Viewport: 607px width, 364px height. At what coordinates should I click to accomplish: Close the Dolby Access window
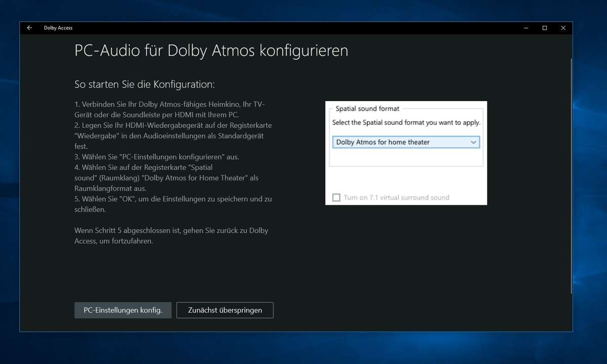pos(563,28)
